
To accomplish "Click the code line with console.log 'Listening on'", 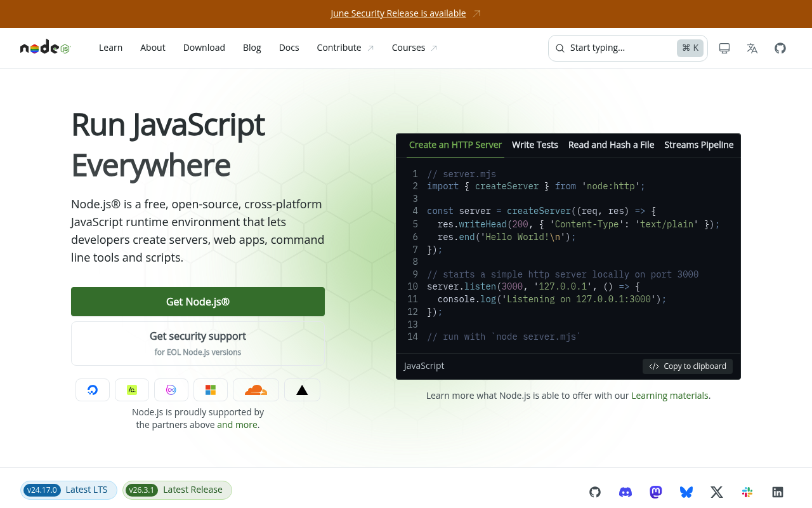I will (x=552, y=299).
